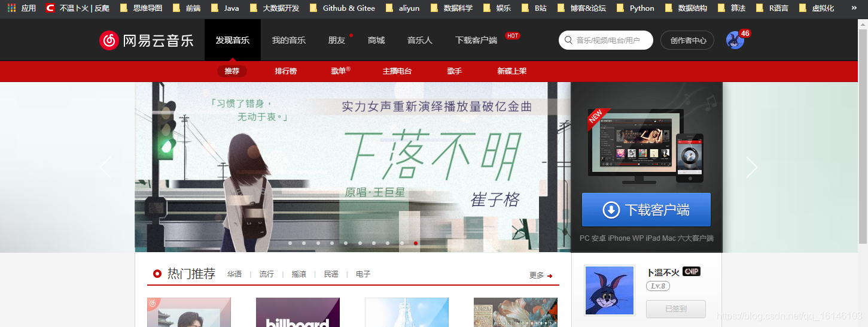Screen dimensions: 868x327
Task: Select the first banner carousel dot
Action: [290, 243]
